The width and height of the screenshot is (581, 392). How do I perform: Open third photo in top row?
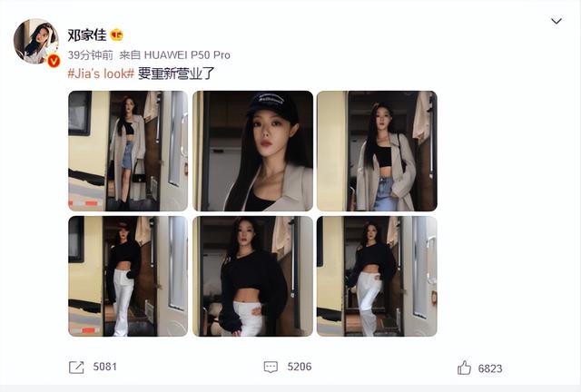377,151
